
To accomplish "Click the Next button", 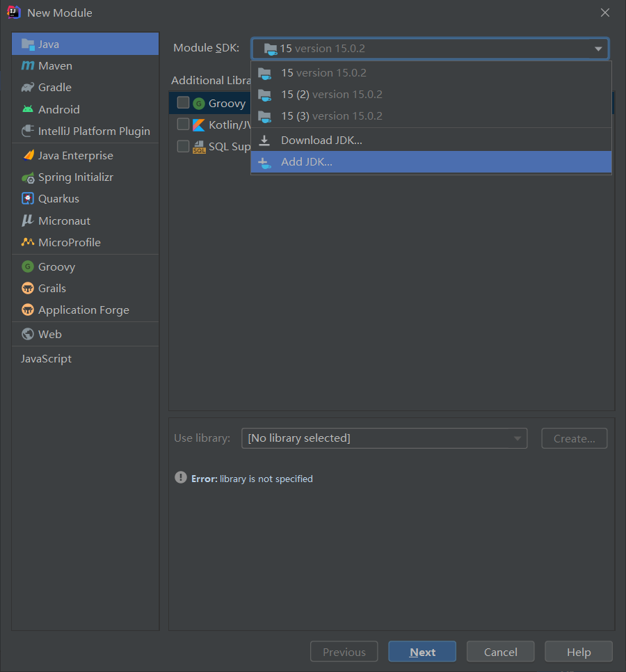I will (x=422, y=652).
